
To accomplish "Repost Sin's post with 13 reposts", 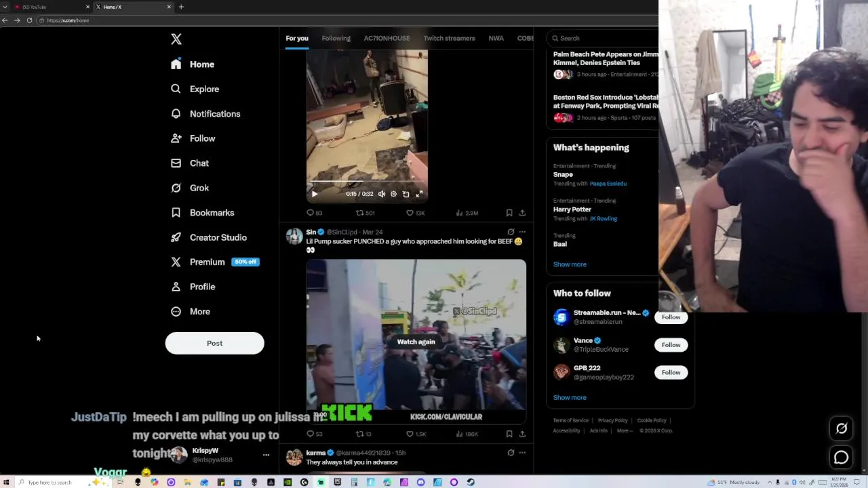I will 364,434.
